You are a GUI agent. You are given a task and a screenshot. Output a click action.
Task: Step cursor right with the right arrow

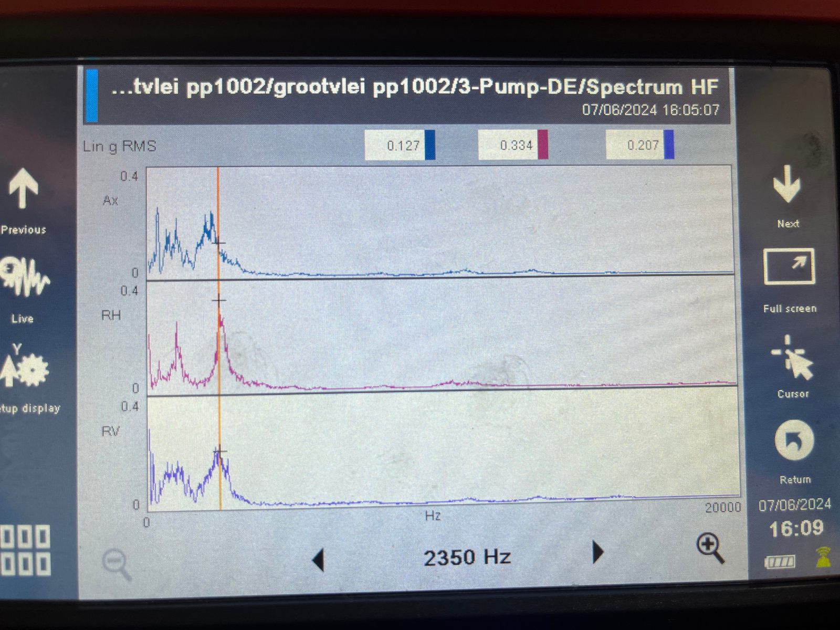[597, 554]
